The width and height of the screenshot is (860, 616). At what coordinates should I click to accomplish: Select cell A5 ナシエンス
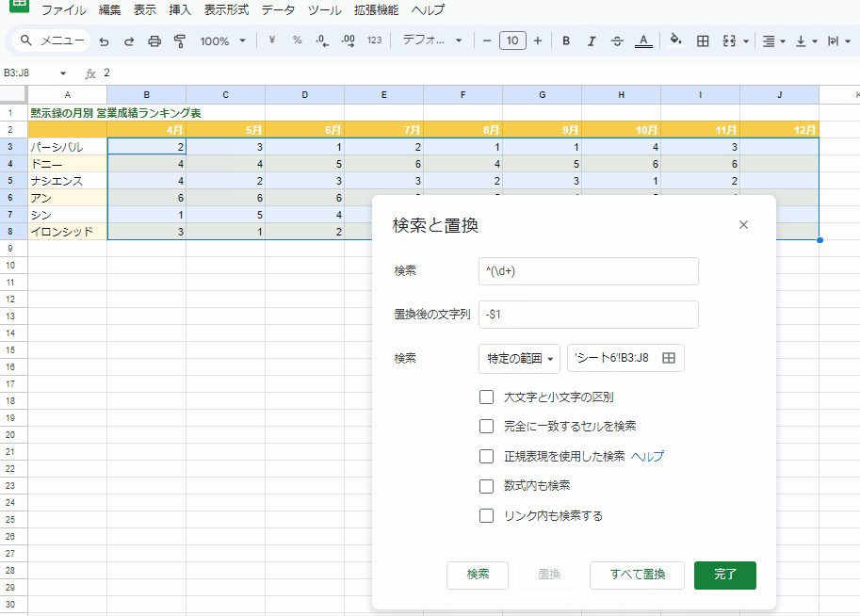(x=68, y=181)
